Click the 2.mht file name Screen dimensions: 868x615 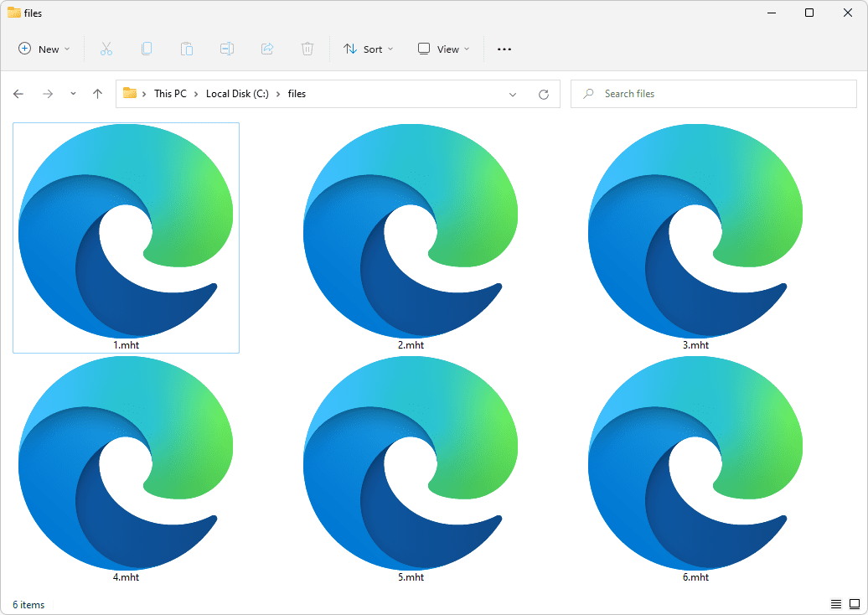pyautogui.click(x=411, y=345)
